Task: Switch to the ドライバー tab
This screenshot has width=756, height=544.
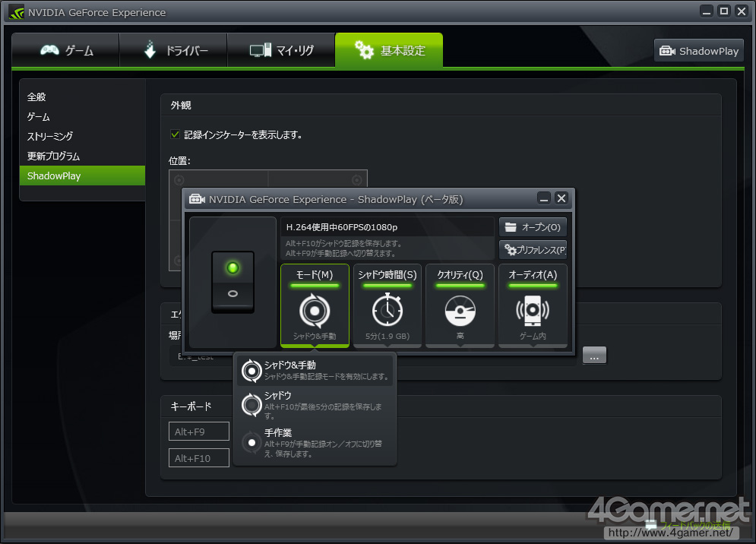Action: pos(173,50)
